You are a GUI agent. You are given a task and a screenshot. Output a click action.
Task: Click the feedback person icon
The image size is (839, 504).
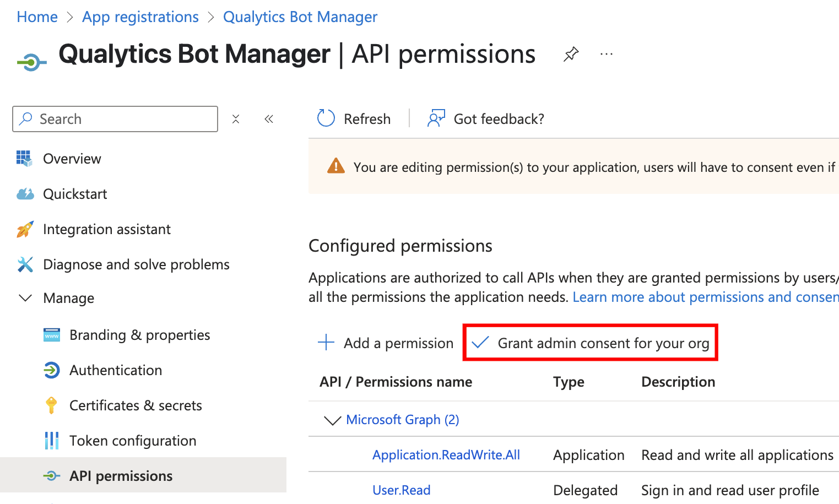(436, 118)
